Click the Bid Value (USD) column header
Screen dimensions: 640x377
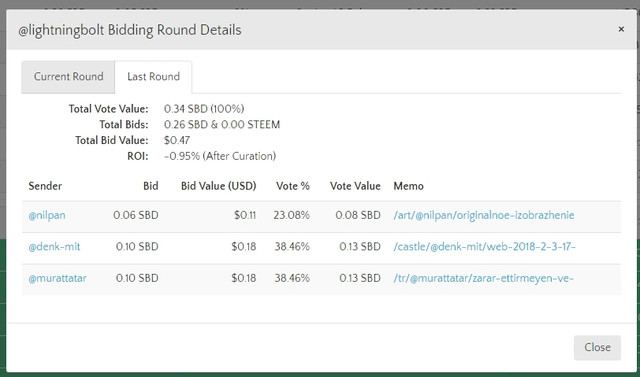218,186
